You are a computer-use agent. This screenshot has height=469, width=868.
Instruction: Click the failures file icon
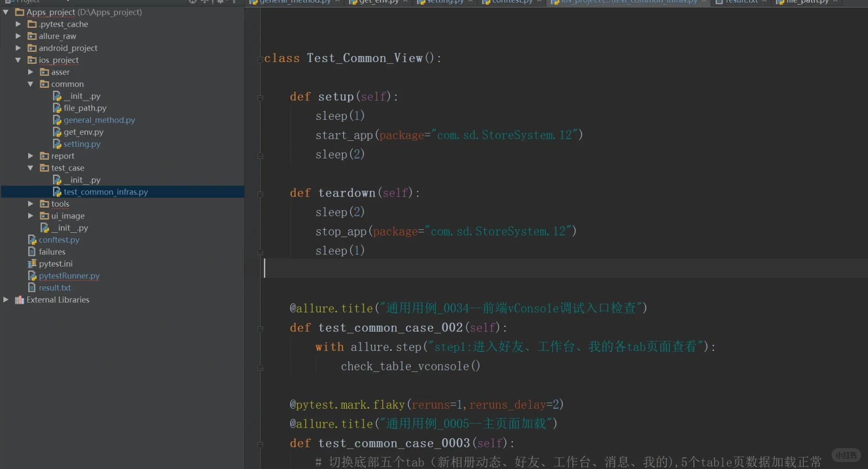click(32, 251)
